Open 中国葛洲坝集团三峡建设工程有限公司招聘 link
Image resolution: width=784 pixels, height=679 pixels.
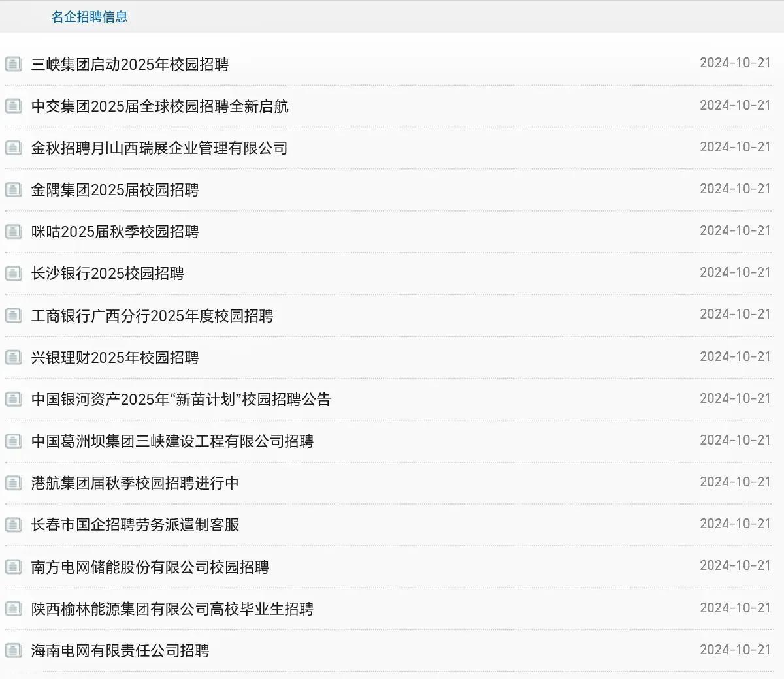pyautogui.click(x=172, y=441)
